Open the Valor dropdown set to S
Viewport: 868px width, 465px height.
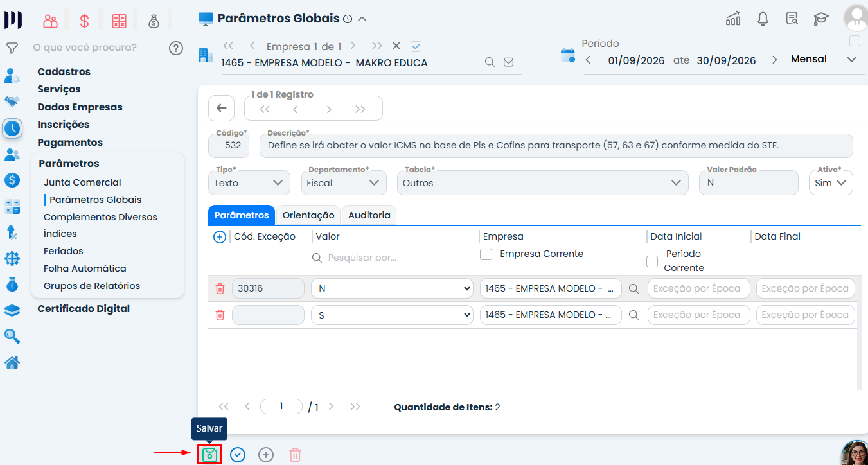click(393, 315)
